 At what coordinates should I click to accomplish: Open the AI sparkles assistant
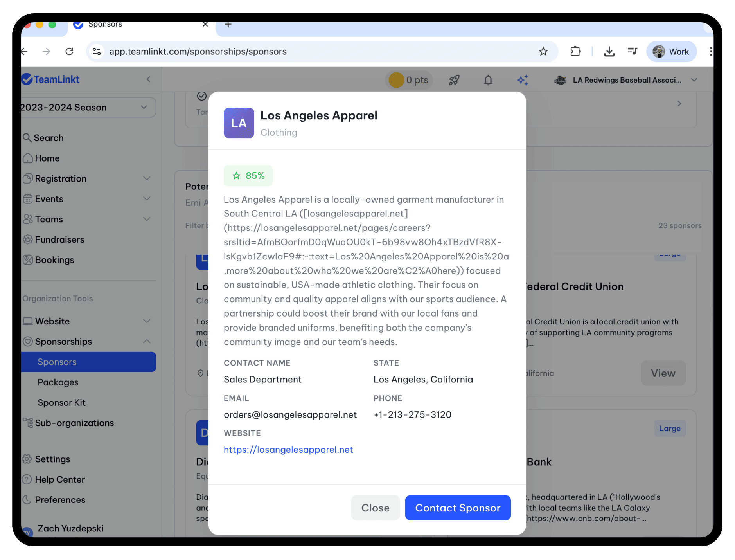(x=522, y=80)
